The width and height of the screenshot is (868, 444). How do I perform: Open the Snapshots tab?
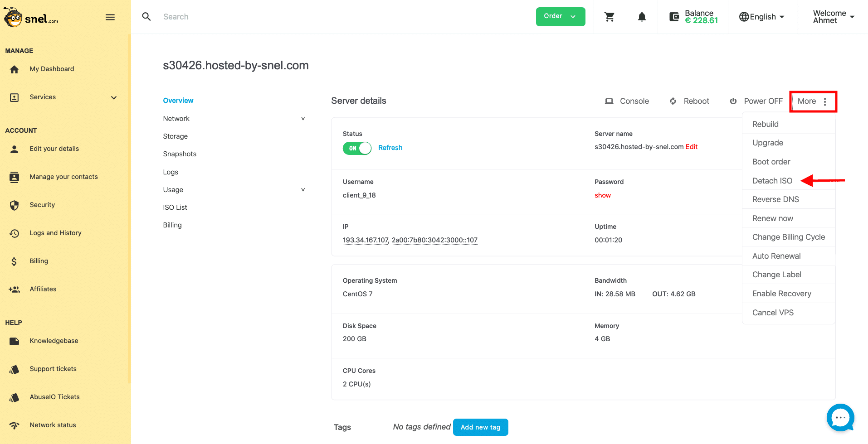click(180, 154)
